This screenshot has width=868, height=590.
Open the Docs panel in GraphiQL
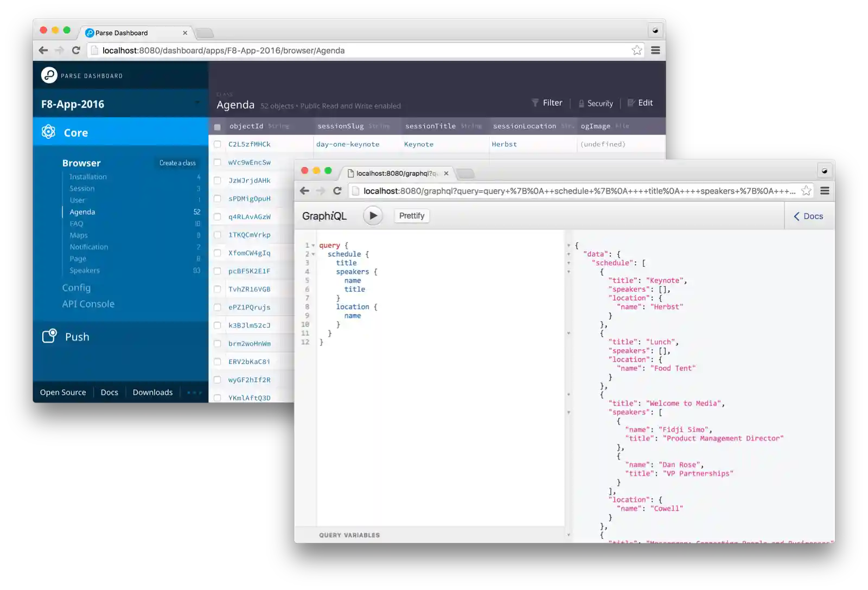click(x=808, y=216)
